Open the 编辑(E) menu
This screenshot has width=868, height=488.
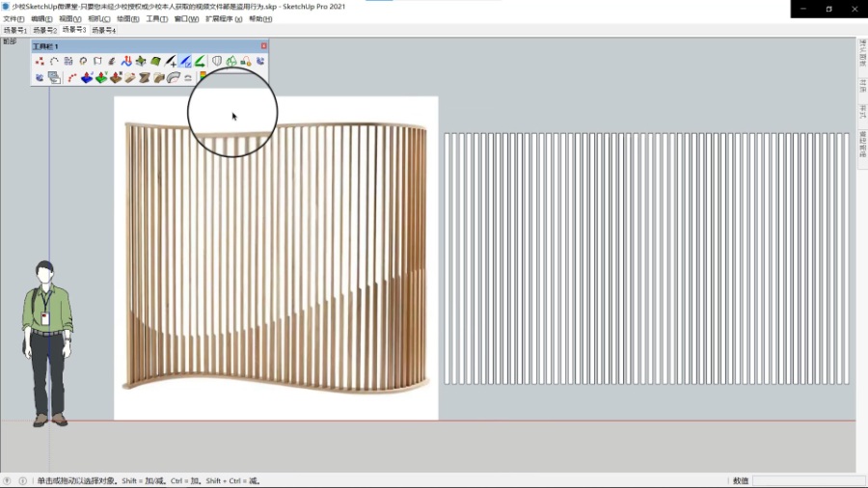point(41,19)
